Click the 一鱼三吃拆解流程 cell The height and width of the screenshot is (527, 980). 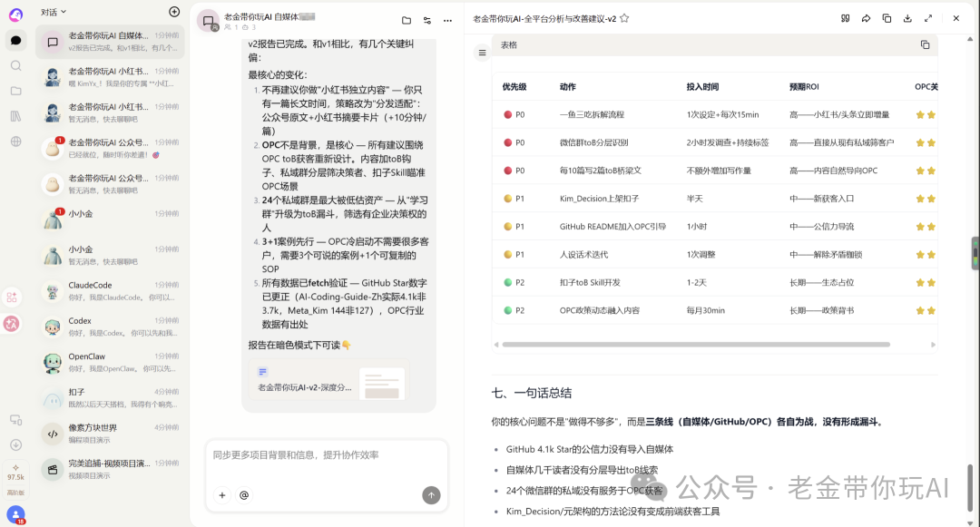click(x=592, y=115)
